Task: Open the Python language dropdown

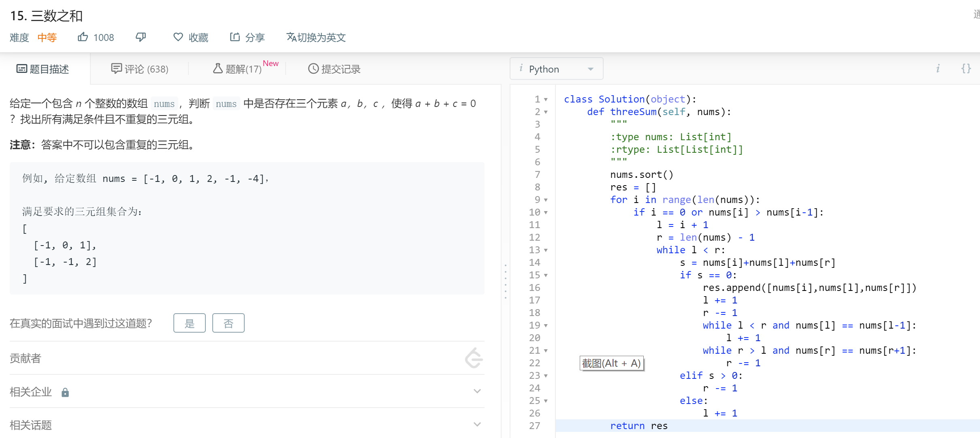Action: (556, 69)
